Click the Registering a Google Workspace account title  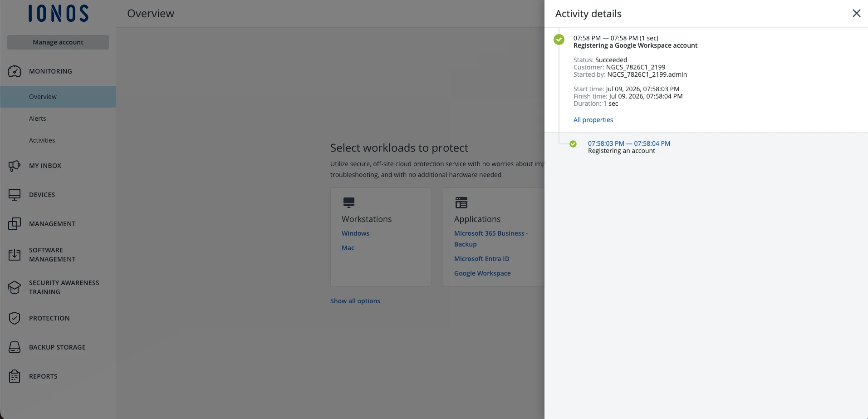pyautogui.click(x=635, y=45)
